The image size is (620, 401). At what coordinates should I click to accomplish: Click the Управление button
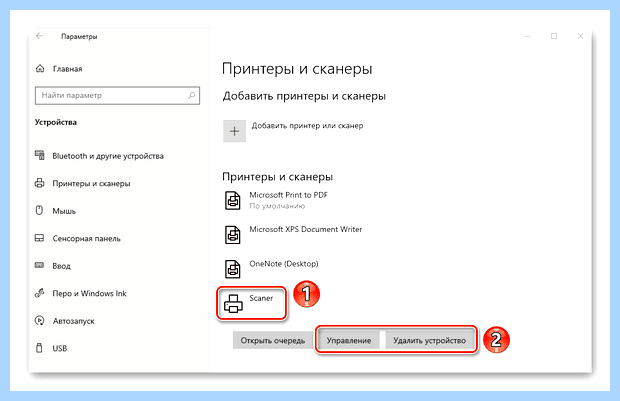(349, 340)
